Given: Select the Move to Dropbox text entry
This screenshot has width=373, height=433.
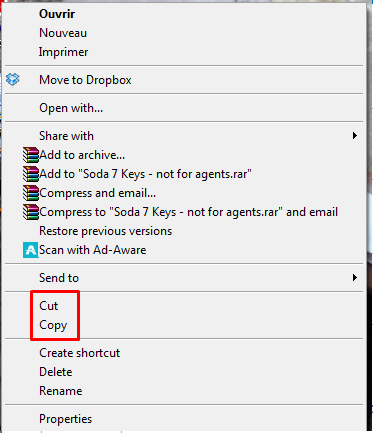Looking at the screenshot, I should click(x=85, y=80).
